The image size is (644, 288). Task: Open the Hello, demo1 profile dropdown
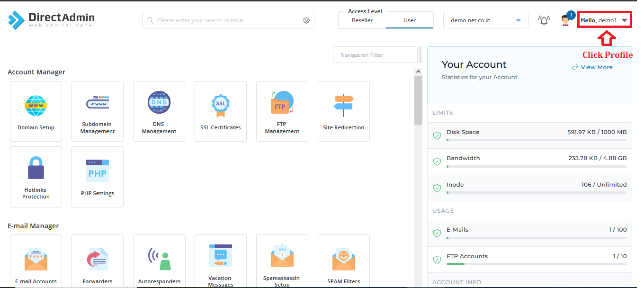(604, 20)
